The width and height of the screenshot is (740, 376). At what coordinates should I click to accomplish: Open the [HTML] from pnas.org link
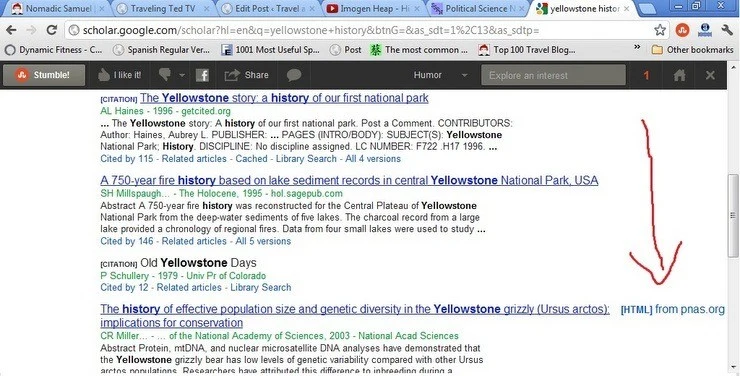[x=673, y=309]
